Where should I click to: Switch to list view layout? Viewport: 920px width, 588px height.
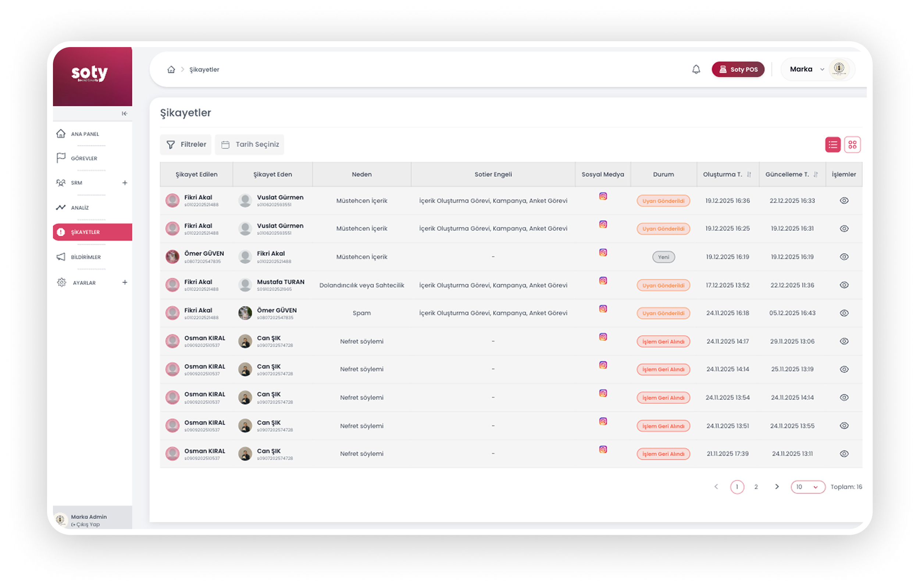pos(833,145)
